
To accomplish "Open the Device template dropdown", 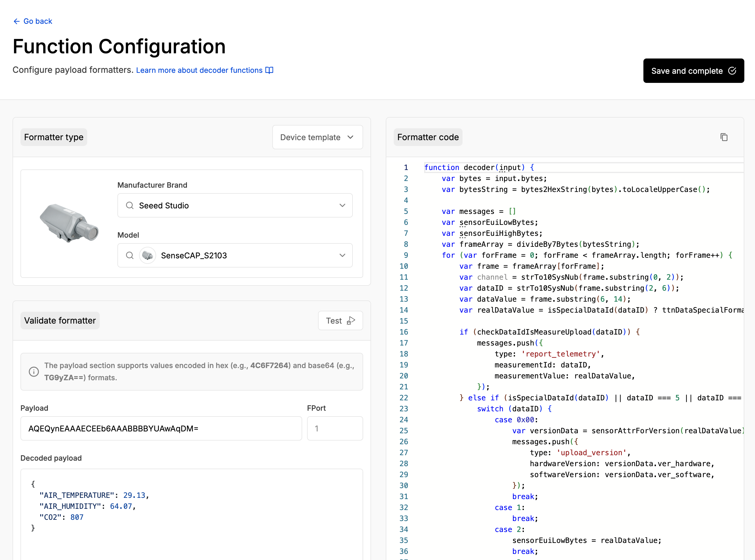I will pos(317,137).
